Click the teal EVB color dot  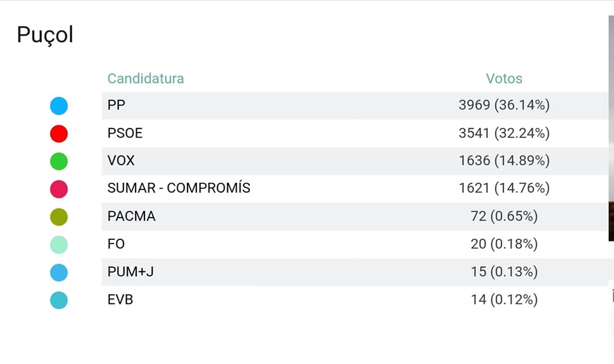(x=59, y=301)
